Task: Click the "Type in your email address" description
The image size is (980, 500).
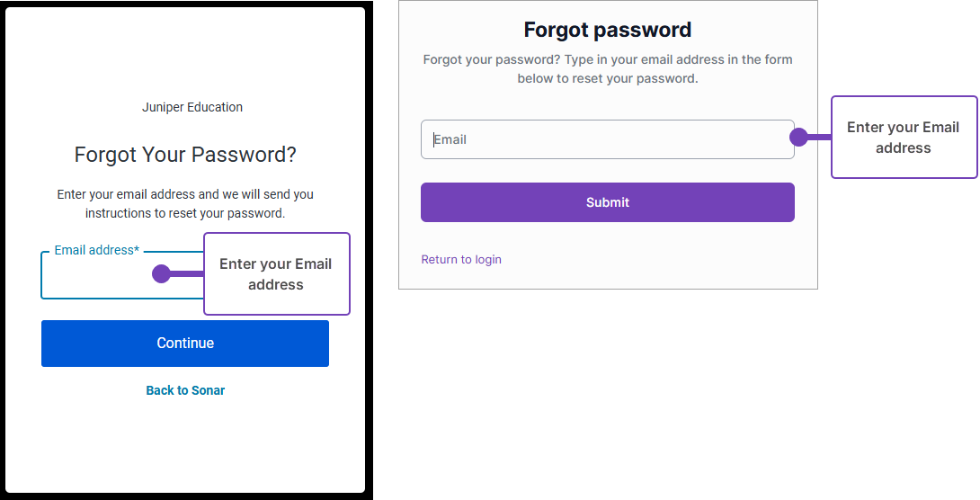Action: tap(608, 69)
